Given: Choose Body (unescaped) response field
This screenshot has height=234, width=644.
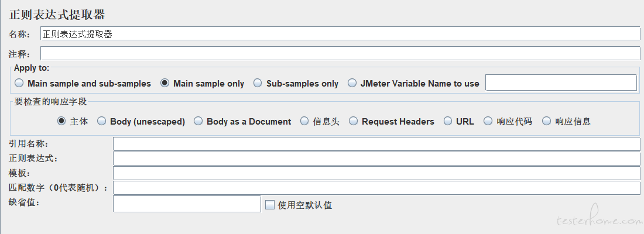Looking at the screenshot, I should [101, 122].
